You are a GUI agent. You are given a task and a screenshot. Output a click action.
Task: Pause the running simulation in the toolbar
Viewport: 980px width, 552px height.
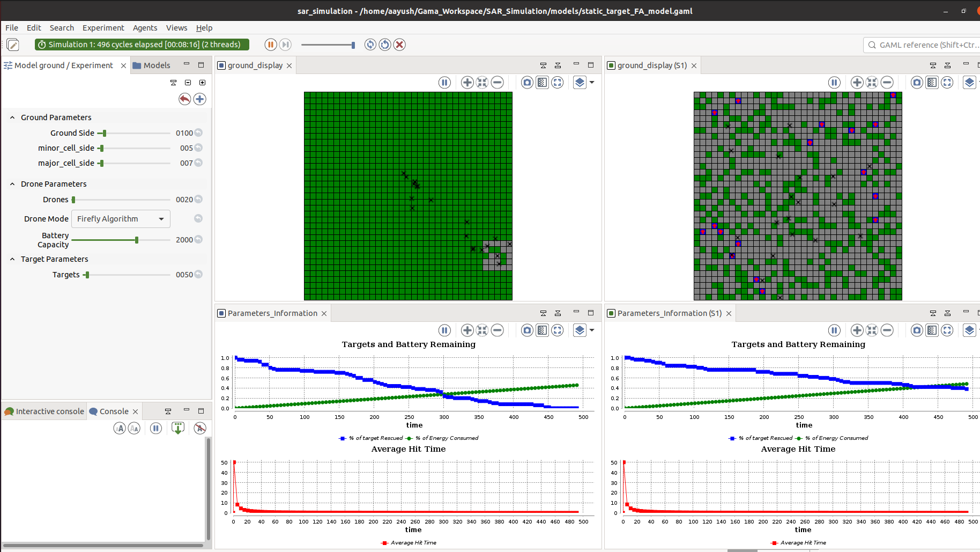tap(271, 45)
